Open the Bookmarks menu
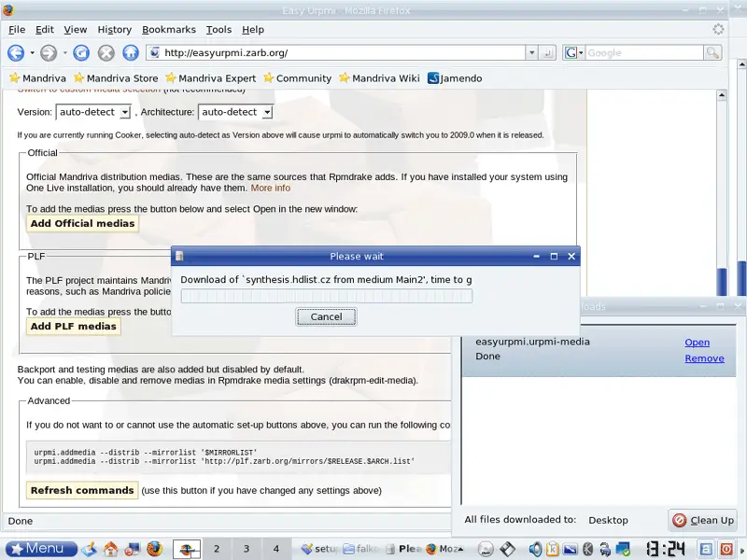This screenshot has width=747, height=560. pos(169,30)
